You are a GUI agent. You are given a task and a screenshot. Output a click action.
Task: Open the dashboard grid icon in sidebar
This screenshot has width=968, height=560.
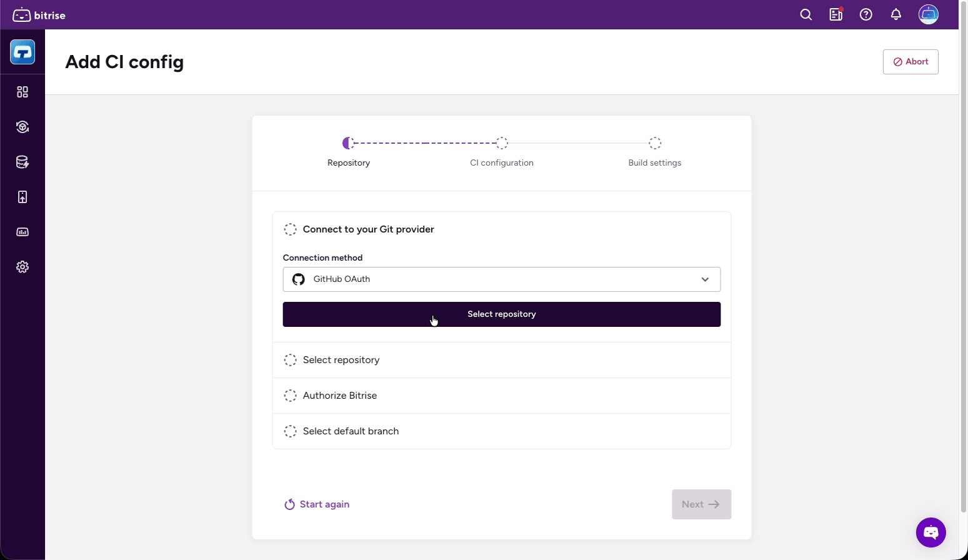click(22, 92)
